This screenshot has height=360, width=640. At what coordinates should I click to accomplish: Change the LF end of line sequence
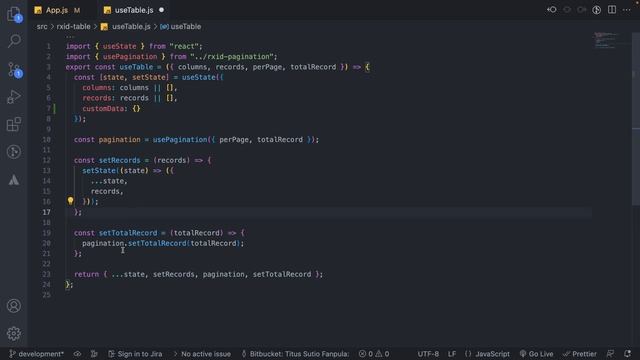coord(452,354)
